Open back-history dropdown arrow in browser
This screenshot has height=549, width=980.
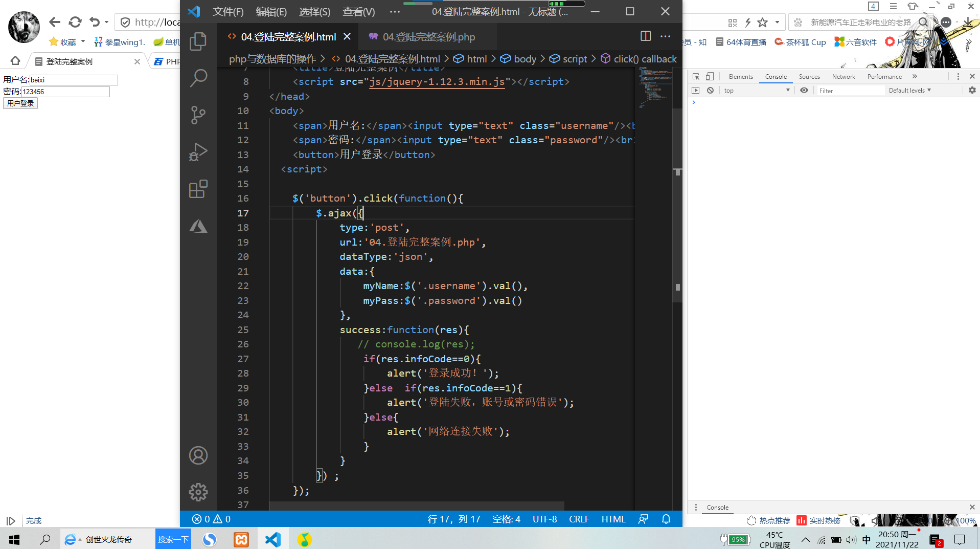pos(106,22)
